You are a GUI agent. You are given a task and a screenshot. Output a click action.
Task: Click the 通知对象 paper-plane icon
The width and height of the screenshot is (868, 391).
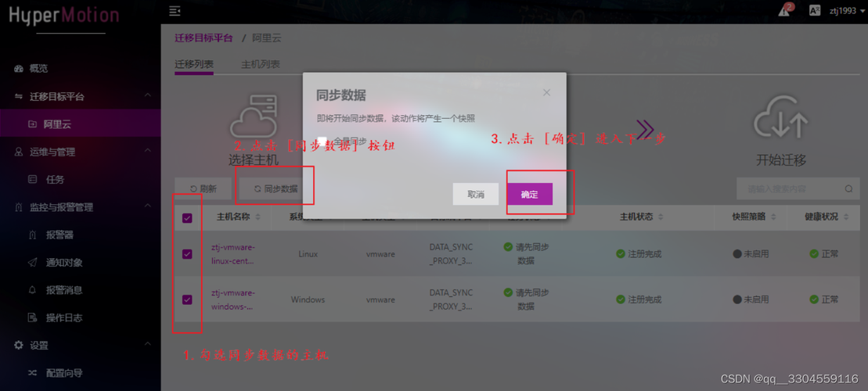(x=33, y=263)
